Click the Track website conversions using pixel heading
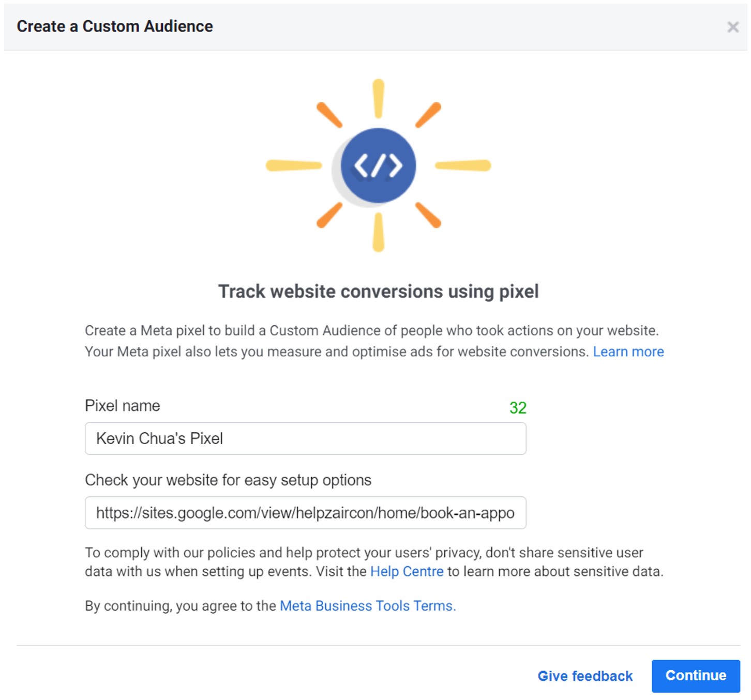 [378, 292]
